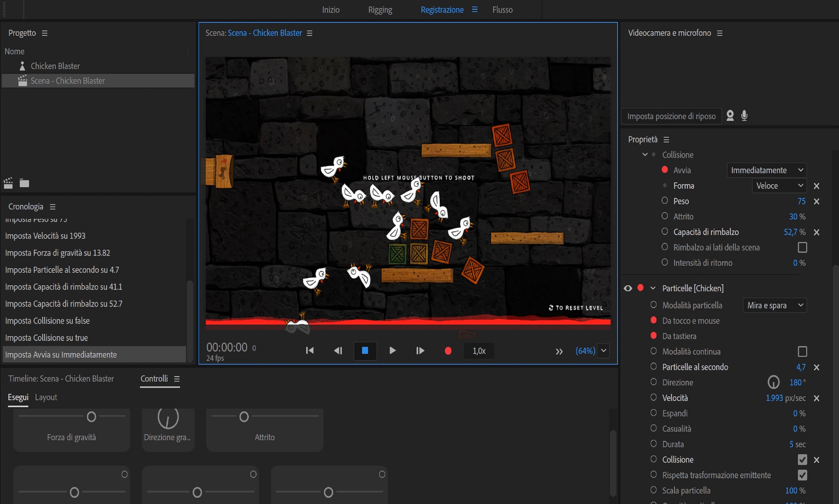The height and width of the screenshot is (504, 839).
Task: Click the Forza di gravità slider knob
Action: [x=91, y=416]
